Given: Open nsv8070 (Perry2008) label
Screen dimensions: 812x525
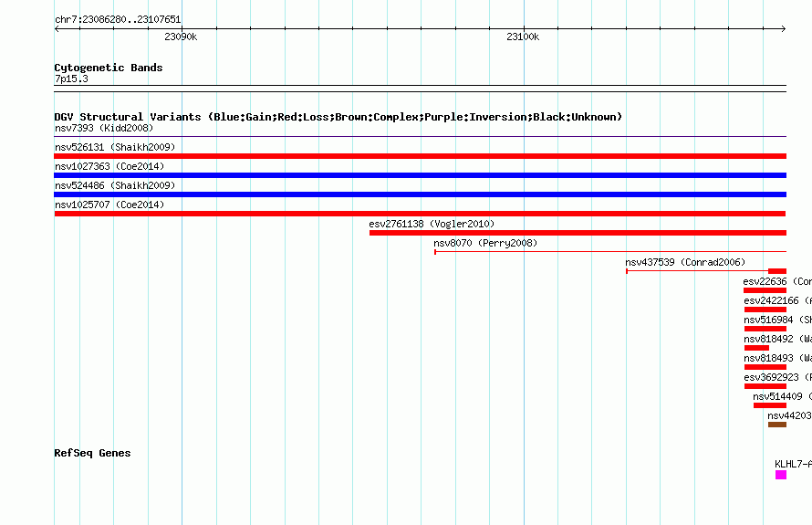Looking at the screenshot, I should tap(485, 243).
